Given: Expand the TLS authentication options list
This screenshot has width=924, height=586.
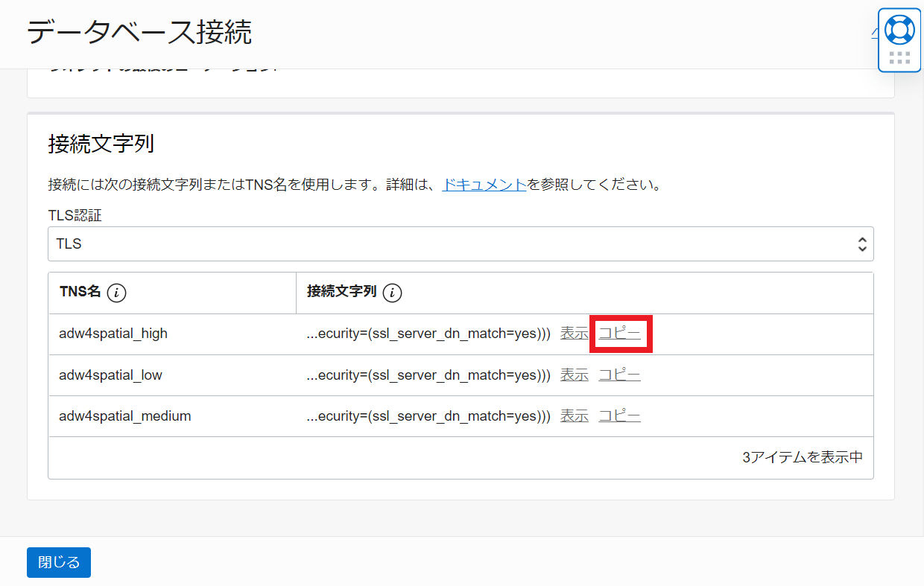Looking at the screenshot, I should click(461, 243).
